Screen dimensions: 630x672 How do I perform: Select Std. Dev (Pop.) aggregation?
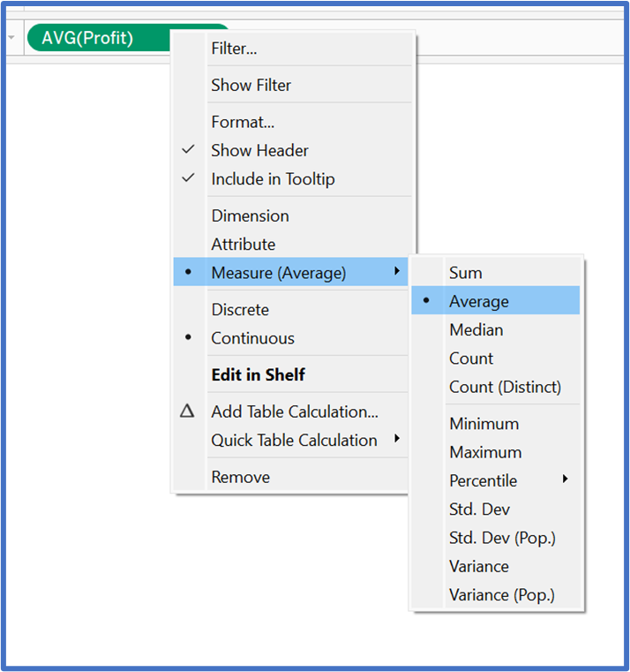[502, 537]
